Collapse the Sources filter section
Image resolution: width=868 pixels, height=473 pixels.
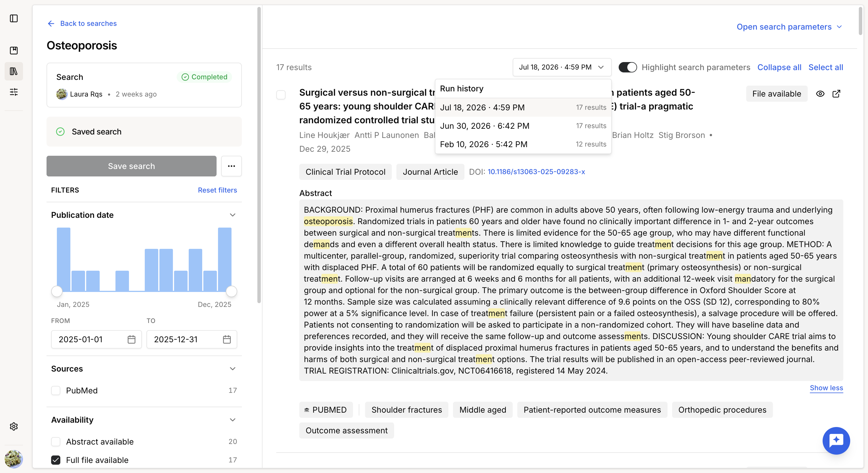(232, 369)
